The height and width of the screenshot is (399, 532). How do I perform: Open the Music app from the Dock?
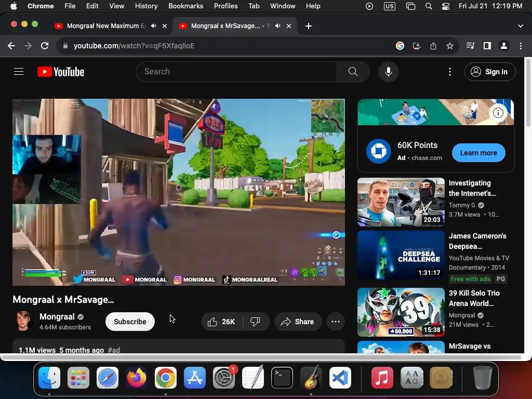click(x=382, y=378)
